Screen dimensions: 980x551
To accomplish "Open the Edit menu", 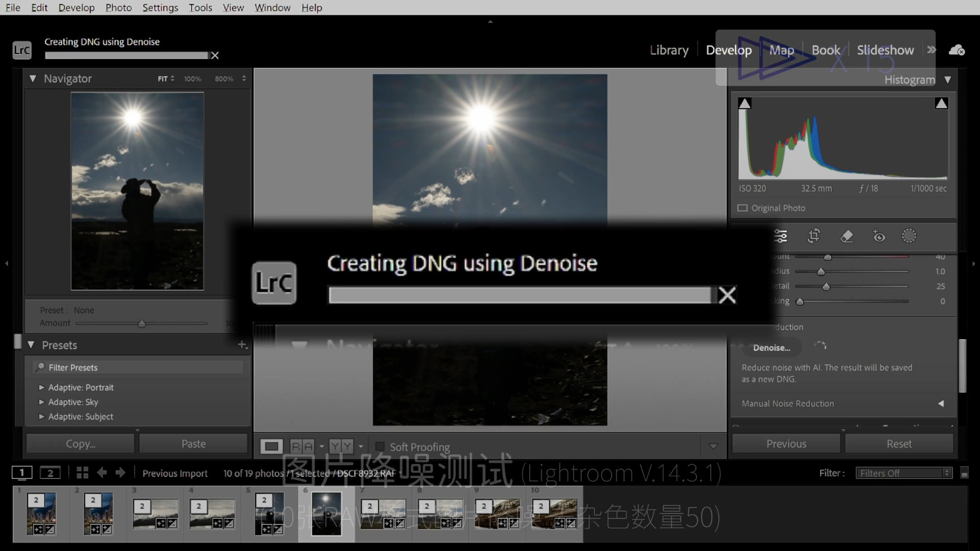I will click(39, 7).
